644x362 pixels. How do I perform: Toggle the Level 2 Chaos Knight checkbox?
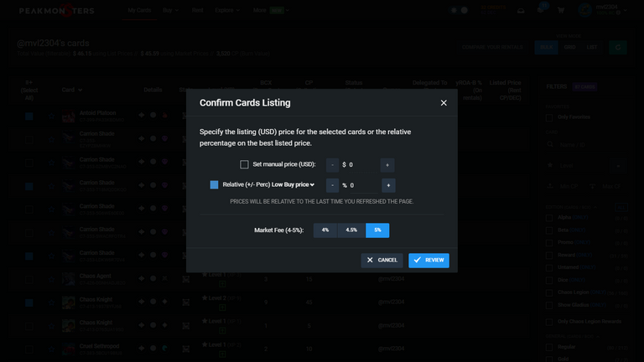pyautogui.click(x=29, y=303)
